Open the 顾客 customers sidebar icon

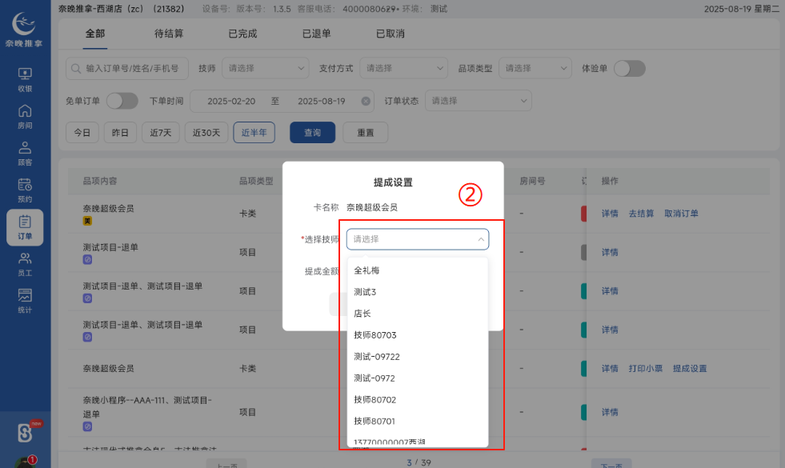click(25, 154)
